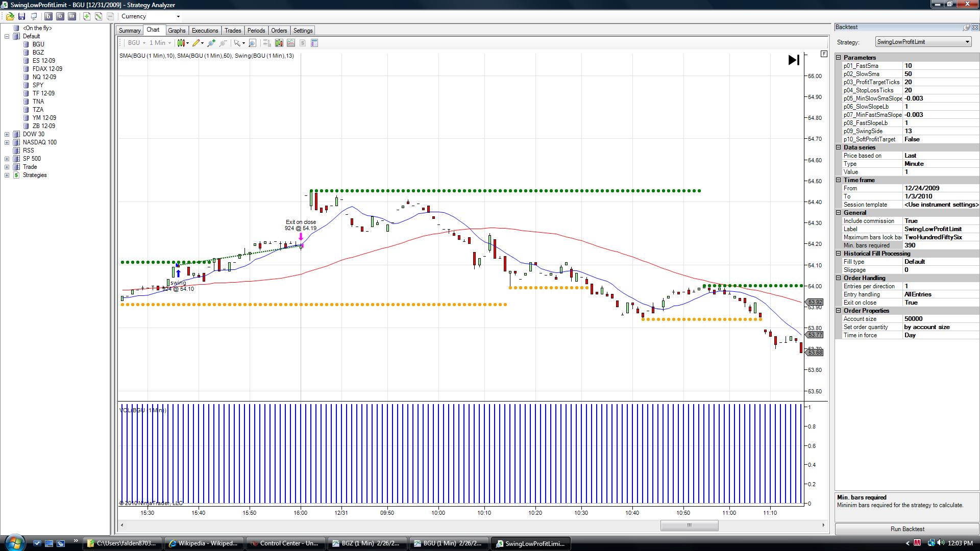This screenshot has width=980, height=551.
Task: Click the zoom magnifier chart icon
Action: tap(252, 43)
